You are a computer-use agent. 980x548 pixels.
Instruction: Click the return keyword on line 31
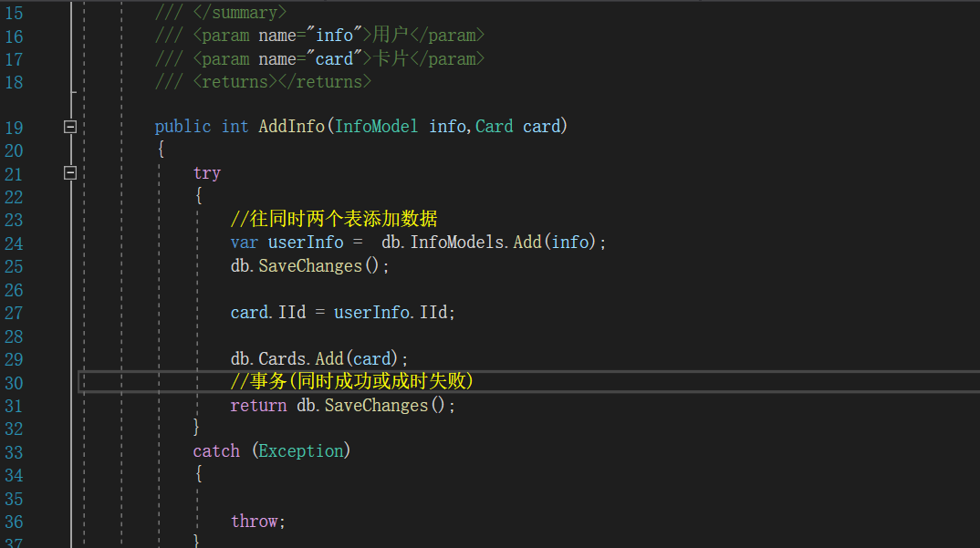click(x=258, y=406)
